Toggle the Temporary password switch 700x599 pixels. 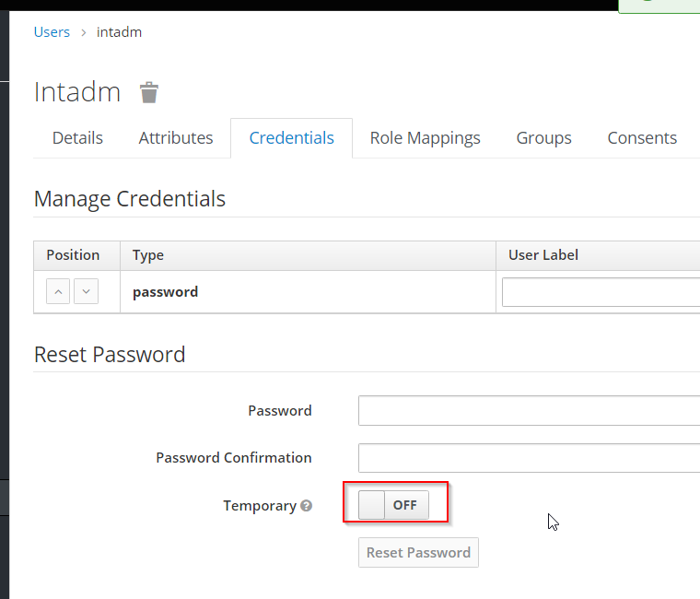pos(394,505)
